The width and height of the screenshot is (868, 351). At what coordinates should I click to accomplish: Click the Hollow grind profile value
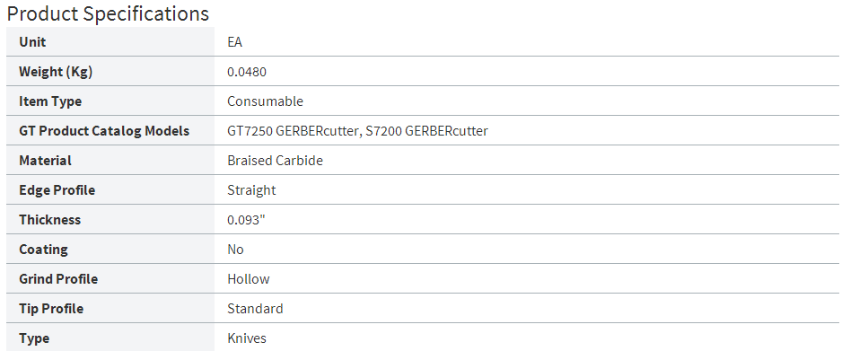(249, 279)
